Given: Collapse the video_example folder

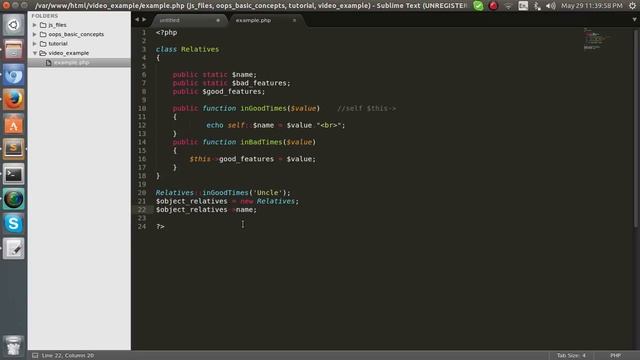Looking at the screenshot, I should click(x=35, y=53).
